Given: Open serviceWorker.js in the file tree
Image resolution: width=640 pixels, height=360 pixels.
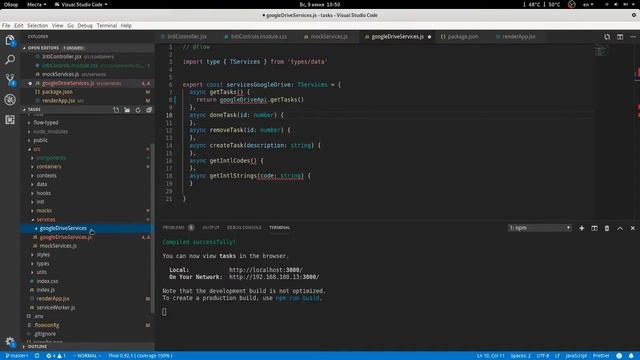Looking at the screenshot, I should coord(56,307).
